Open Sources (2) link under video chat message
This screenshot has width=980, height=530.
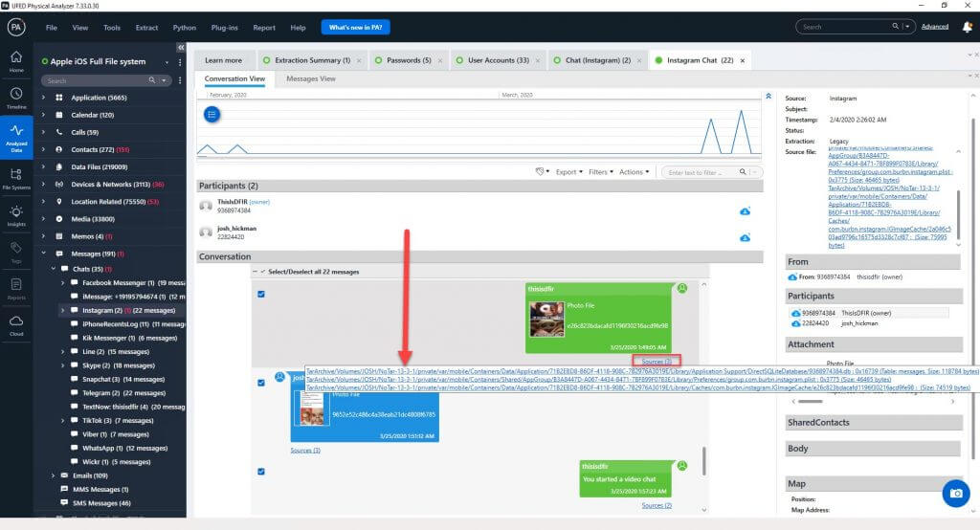coord(657,505)
